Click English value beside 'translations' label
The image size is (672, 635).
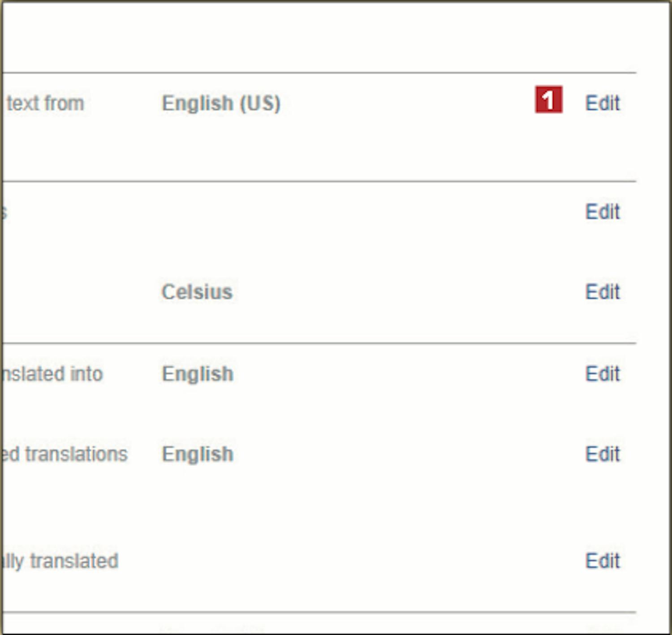pyautogui.click(x=198, y=454)
